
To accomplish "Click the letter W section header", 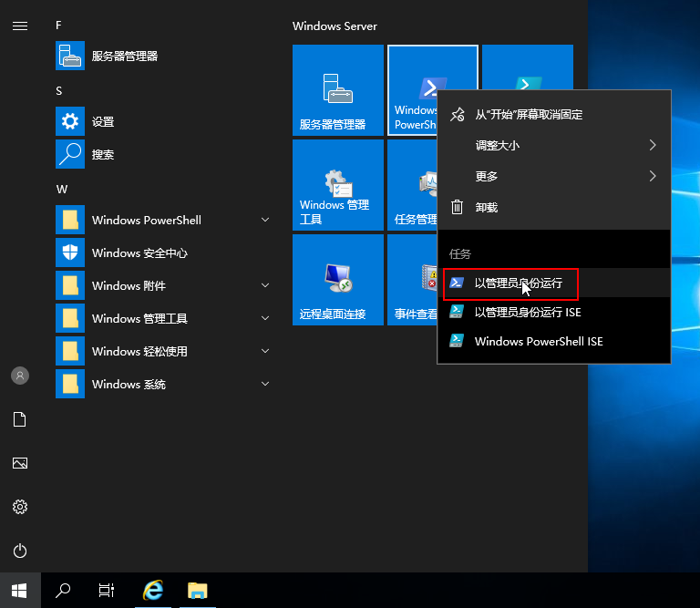I will click(x=62, y=190).
